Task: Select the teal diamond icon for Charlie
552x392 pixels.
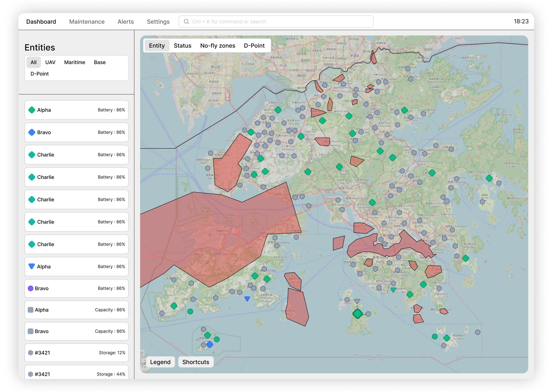Action: 31,155
